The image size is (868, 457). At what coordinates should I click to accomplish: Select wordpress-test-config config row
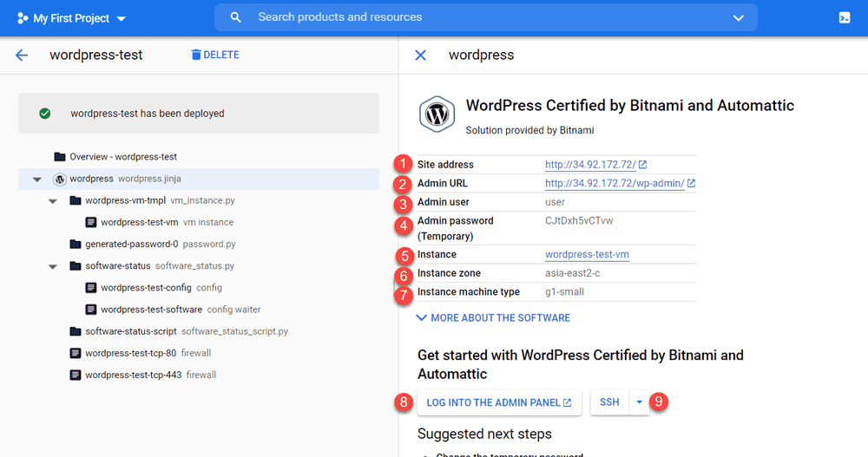point(154,288)
